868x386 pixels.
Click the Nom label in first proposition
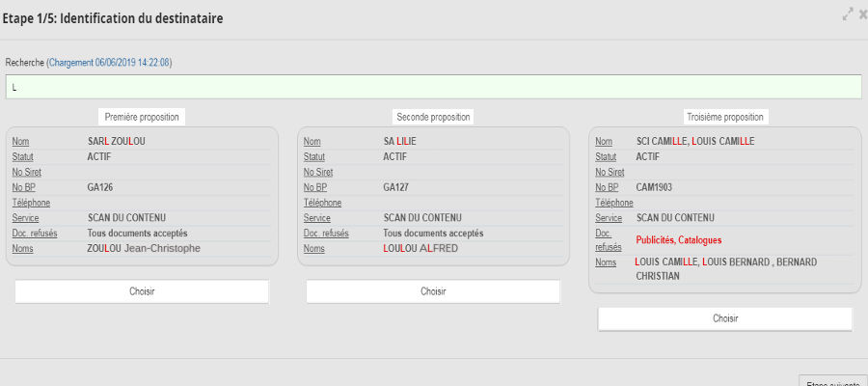[x=21, y=141]
